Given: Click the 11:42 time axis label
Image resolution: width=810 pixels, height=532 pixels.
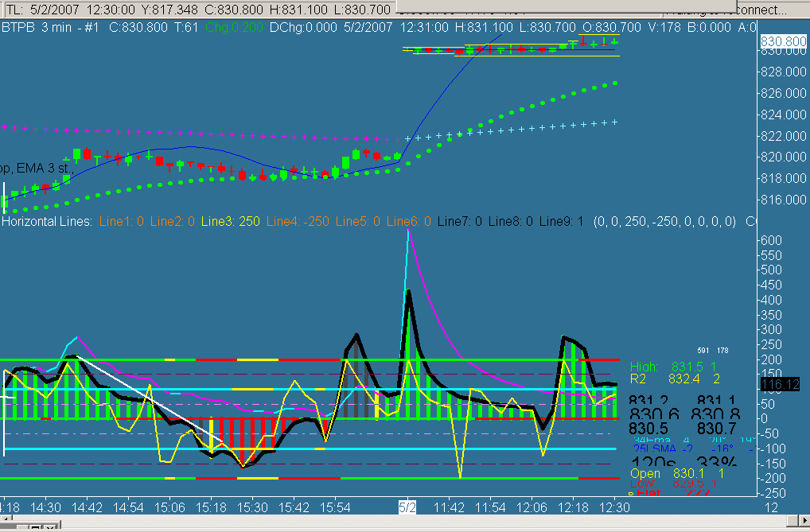Looking at the screenshot, I should pos(449,507).
